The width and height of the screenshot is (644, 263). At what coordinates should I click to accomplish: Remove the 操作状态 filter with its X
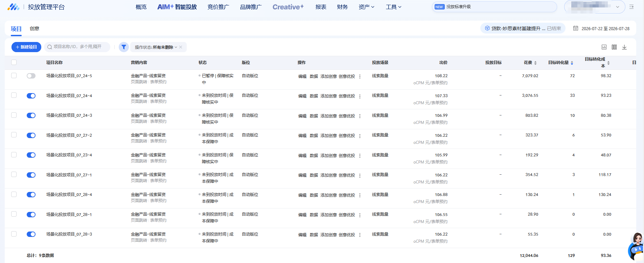(x=181, y=47)
